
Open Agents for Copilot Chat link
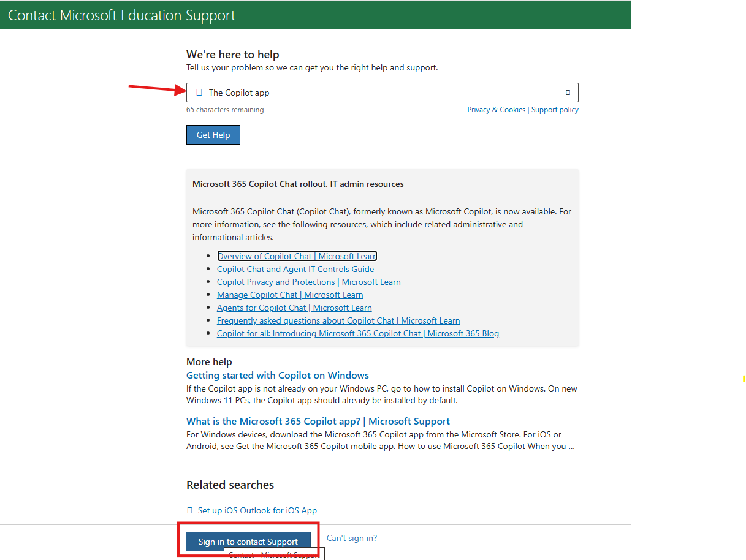click(x=294, y=308)
